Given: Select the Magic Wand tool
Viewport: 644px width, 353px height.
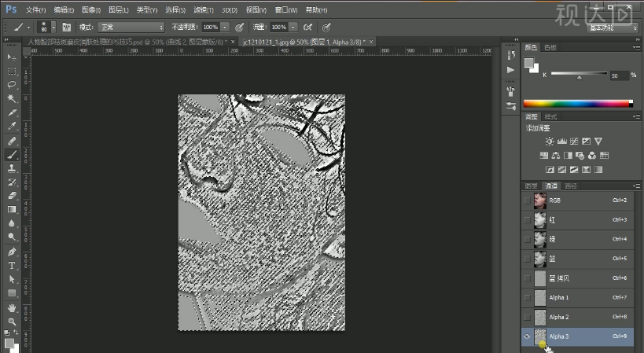Looking at the screenshot, I should tap(12, 98).
